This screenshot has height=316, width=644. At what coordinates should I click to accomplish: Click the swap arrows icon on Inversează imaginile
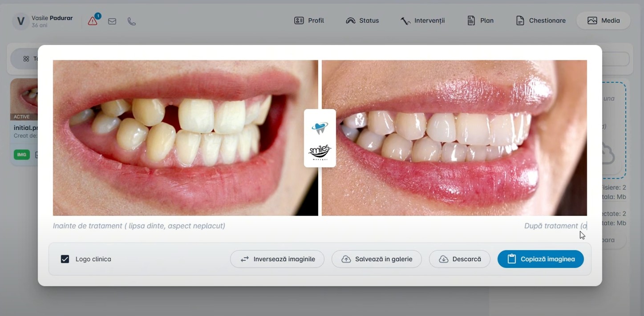pos(244,259)
